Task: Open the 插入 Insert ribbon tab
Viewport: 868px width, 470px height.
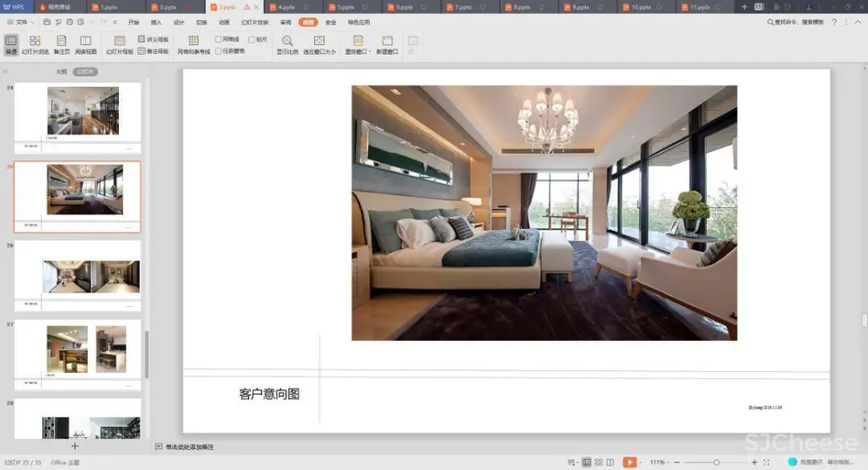Action: [x=156, y=23]
